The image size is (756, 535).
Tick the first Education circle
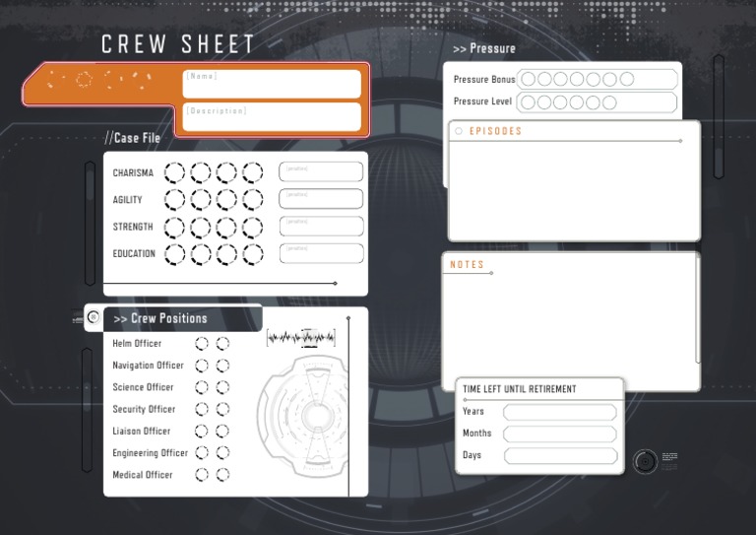174,255
